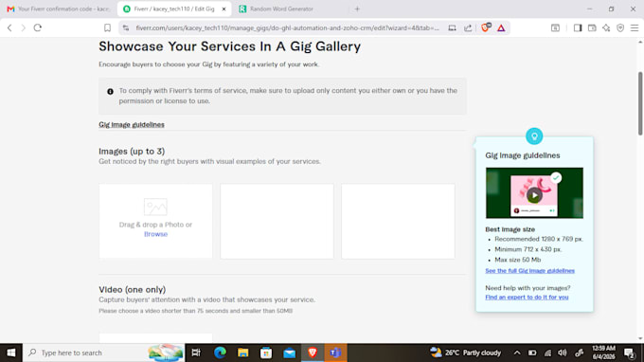
Task: Open Brave Shields lion icon
Action: click(x=486, y=27)
